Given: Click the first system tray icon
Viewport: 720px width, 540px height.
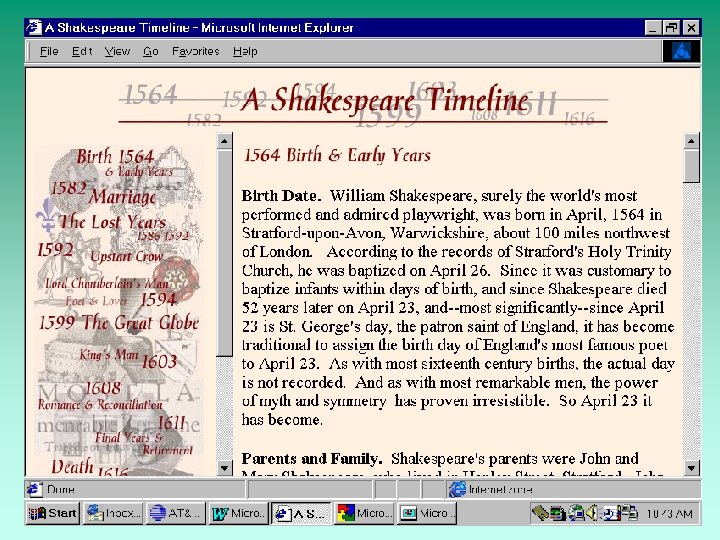Looking at the screenshot, I should [x=540, y=512].
